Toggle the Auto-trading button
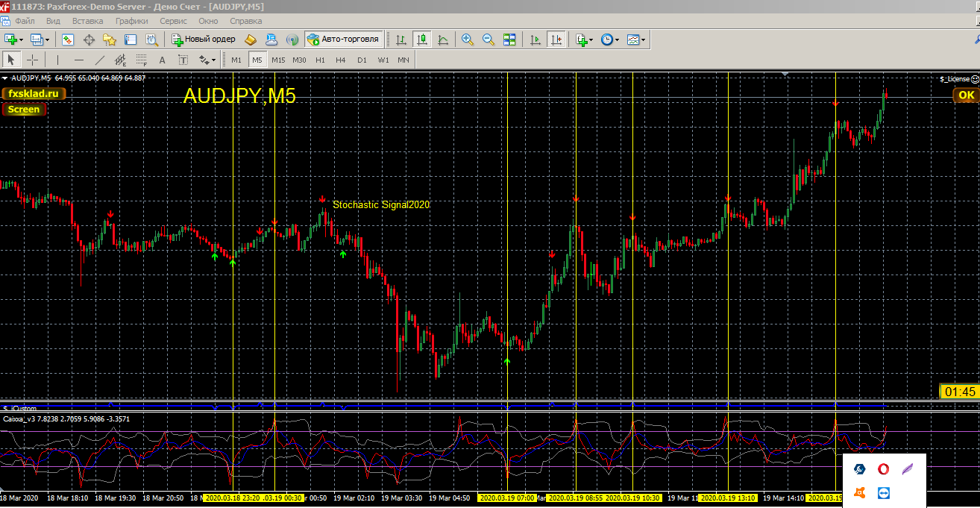The width and height of the screenshot is (980, 508). 343,40
